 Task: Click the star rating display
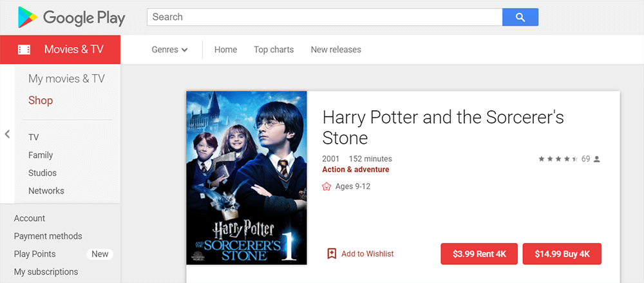558,159
